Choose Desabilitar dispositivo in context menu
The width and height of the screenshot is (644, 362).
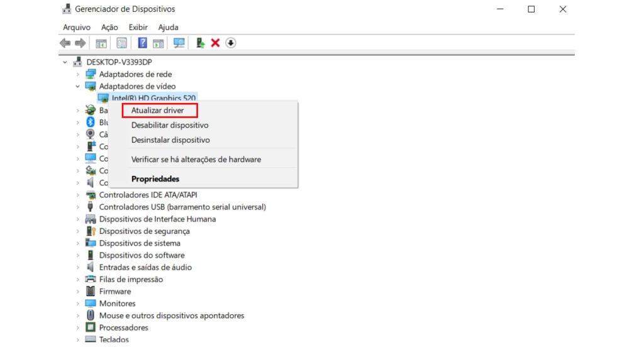(170, 125)
